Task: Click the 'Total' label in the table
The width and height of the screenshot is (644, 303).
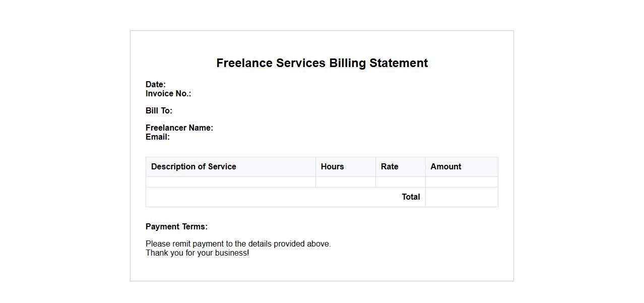Action: tap(411, 197)
